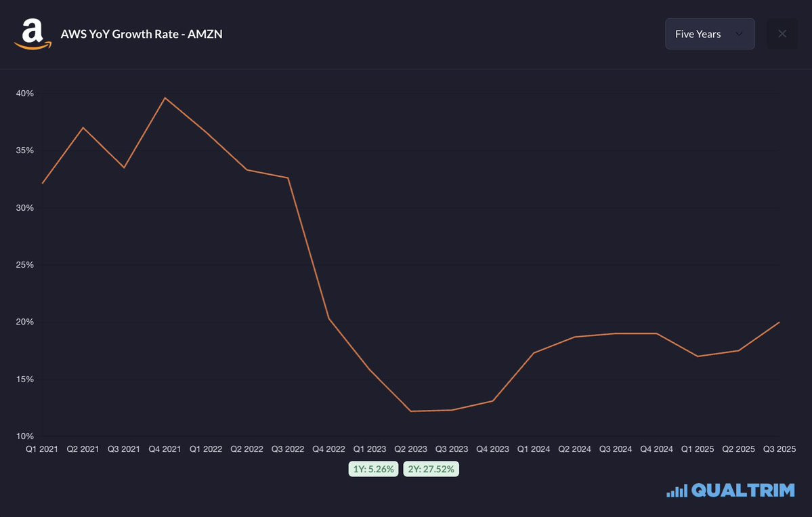
Task: Click the Q2 2023 lowest point on line
Action: pos(410,411)
